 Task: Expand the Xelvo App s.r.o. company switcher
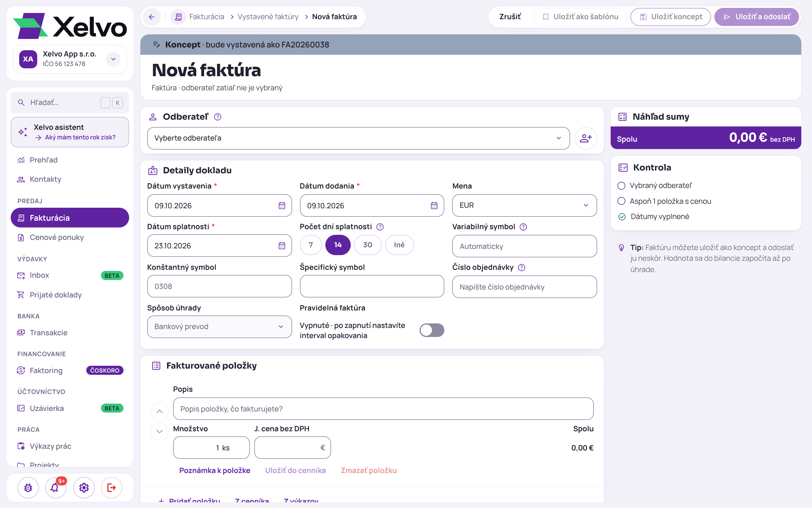point(113,59)
